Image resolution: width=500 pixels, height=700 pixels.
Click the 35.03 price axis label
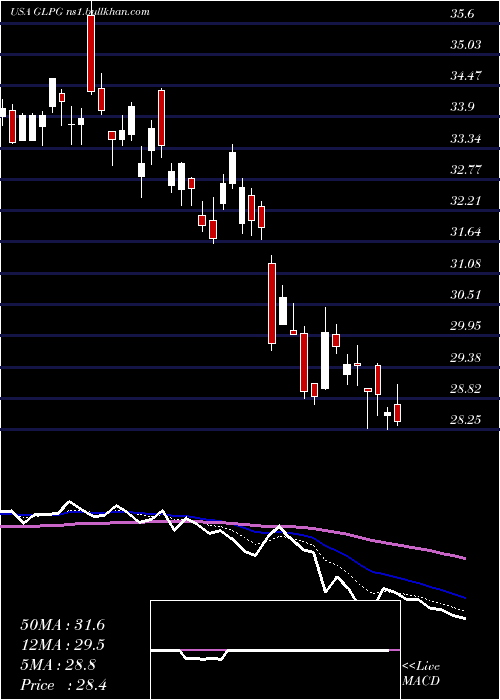pos(467,45)
